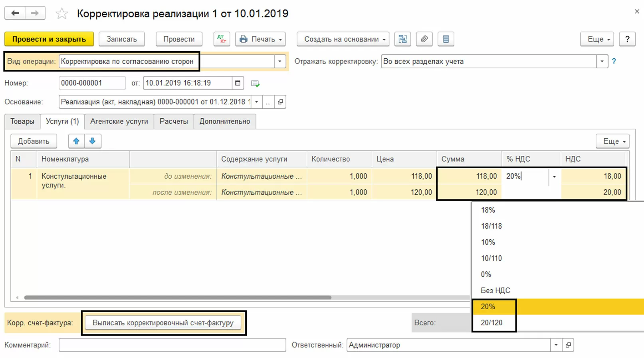Open the calendar date picker
This screenshot has height=358, width=644.
pos(238,83)
